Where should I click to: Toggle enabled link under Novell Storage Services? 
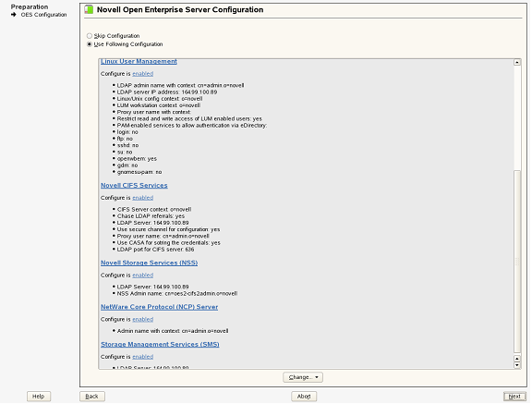143,275
